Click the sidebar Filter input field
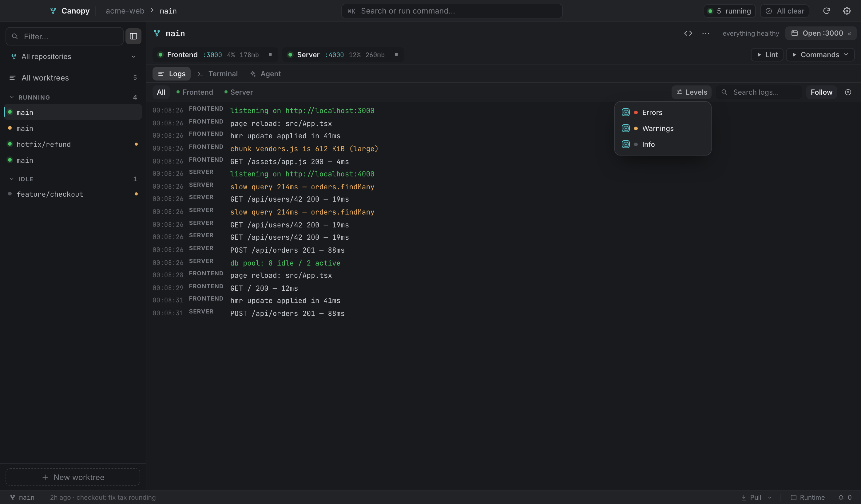 pos(65,36)
